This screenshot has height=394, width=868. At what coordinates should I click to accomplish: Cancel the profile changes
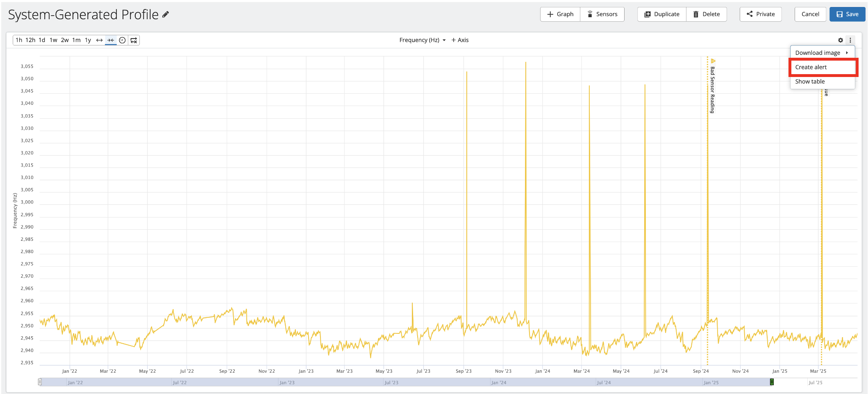pyautogui.click(x=810, y=14)
